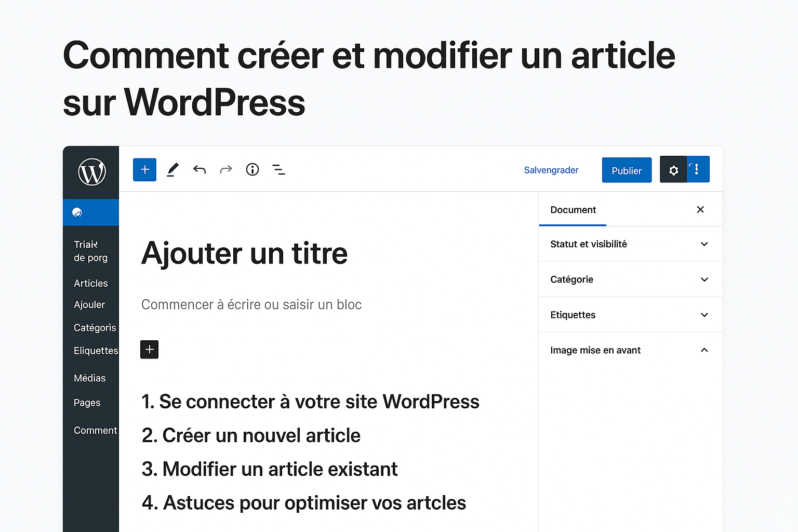Open the Médias menu item
The width and height of the screenshot is (798, 532).
pos(89,378)
